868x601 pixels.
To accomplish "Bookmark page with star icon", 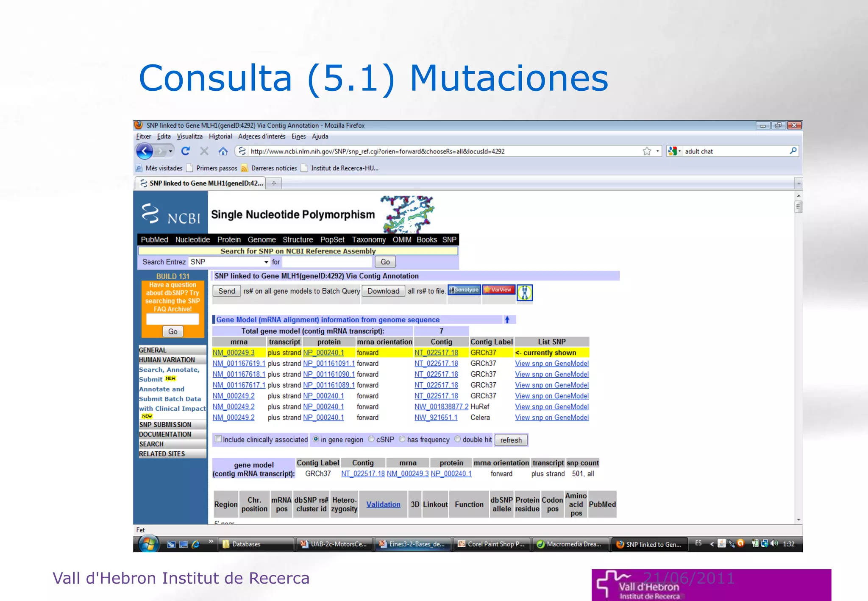I will (x=647, y=151).
